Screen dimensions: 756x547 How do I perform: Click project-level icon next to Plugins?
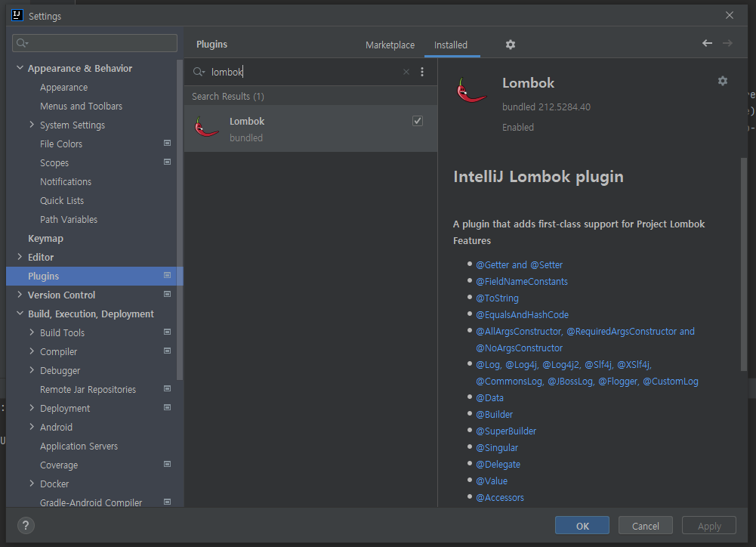(168, 276)
